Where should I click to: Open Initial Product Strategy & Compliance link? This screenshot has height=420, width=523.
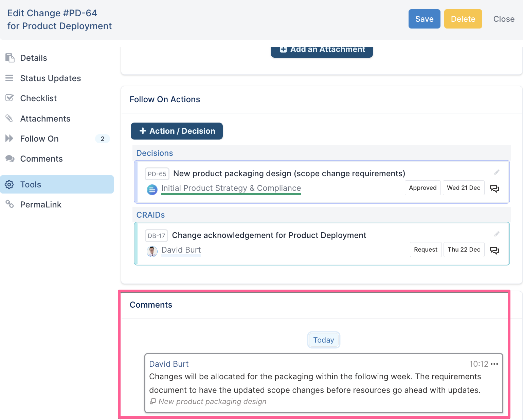pyautogui.click(x=231, y=188)
